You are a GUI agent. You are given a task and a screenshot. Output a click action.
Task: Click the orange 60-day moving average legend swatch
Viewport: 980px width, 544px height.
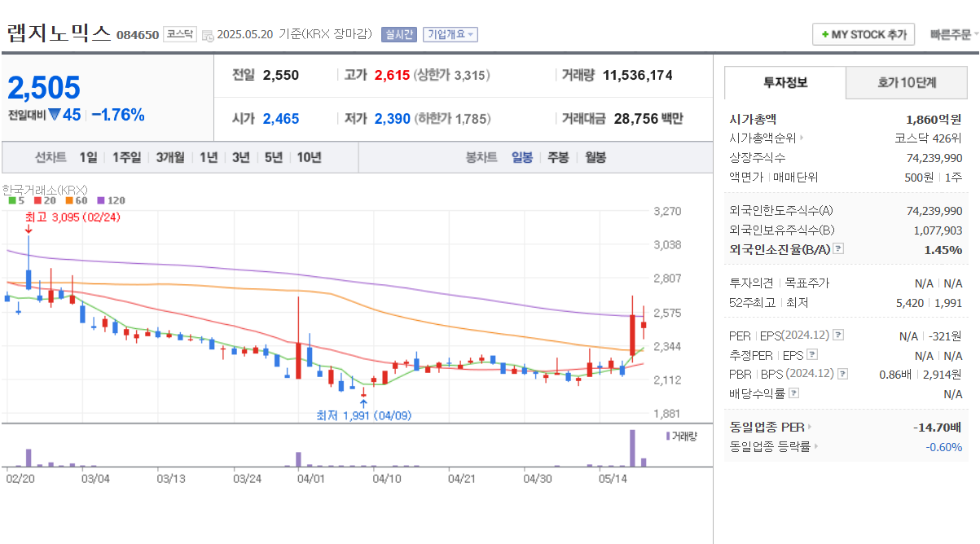click(68, 200)
